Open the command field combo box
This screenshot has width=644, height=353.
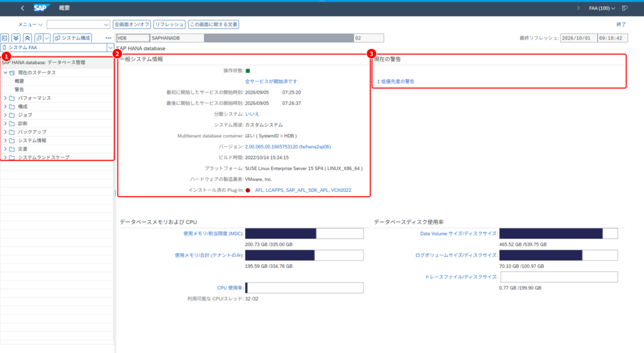pyautogui.click(x=78, y=25)
